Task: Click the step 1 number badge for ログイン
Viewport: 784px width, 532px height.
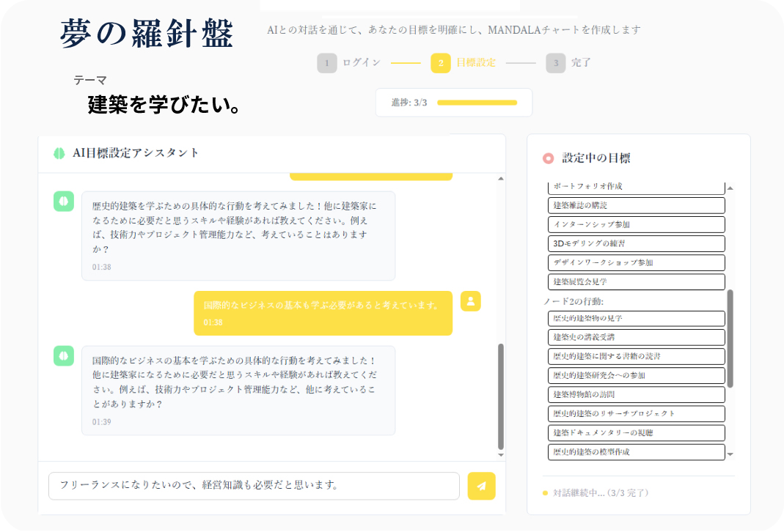Action: point(327,63)
